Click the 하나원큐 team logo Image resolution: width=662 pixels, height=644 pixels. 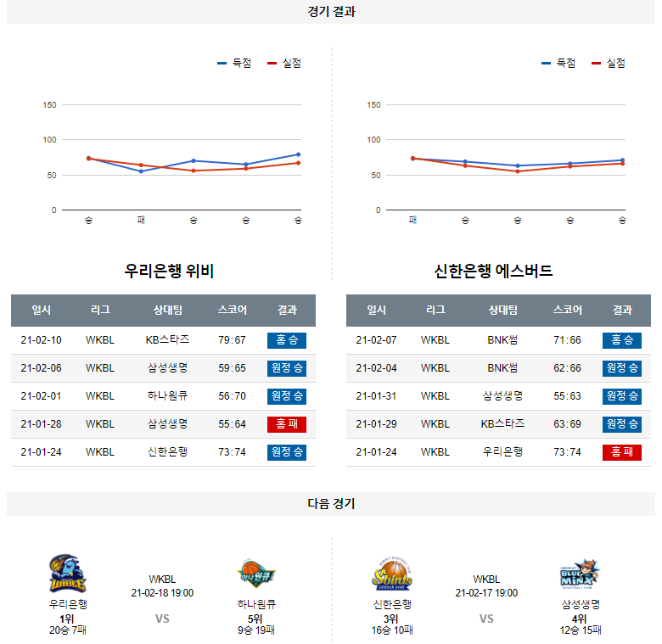click(256, 574)
